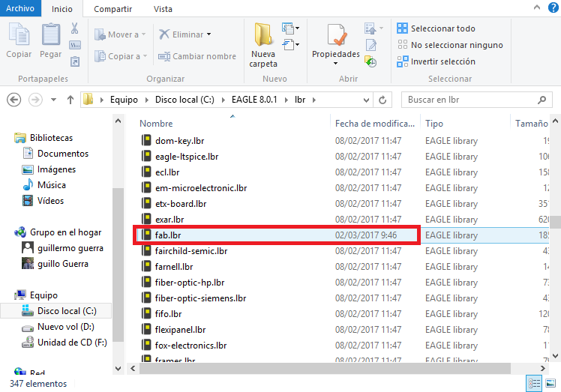The height and width of the screenshot is (392, 561).
Task: Click the Grupo en el hogar icon
Action: pyautogui.click(x=20, y=232)
